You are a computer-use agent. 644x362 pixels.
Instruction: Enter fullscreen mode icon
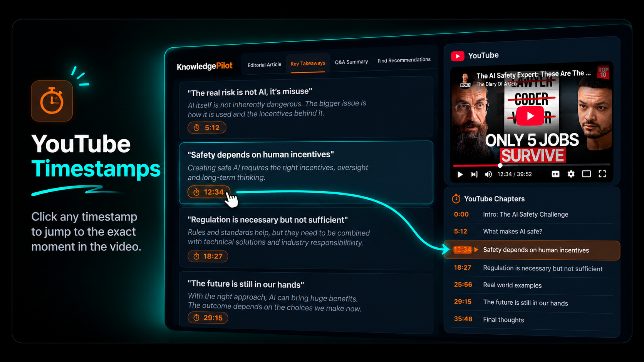point(602,174)
